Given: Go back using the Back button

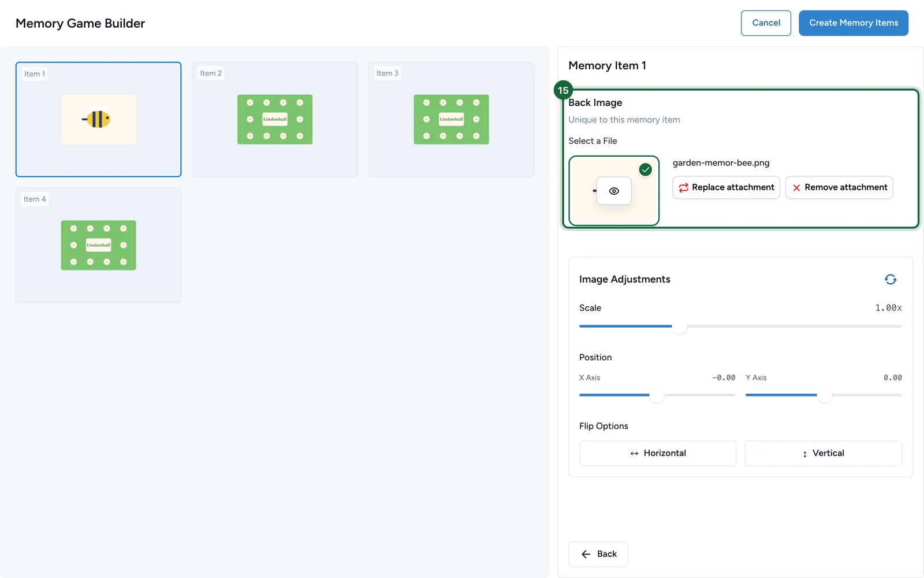Looking at the screenshot, I should coord(598,554).
